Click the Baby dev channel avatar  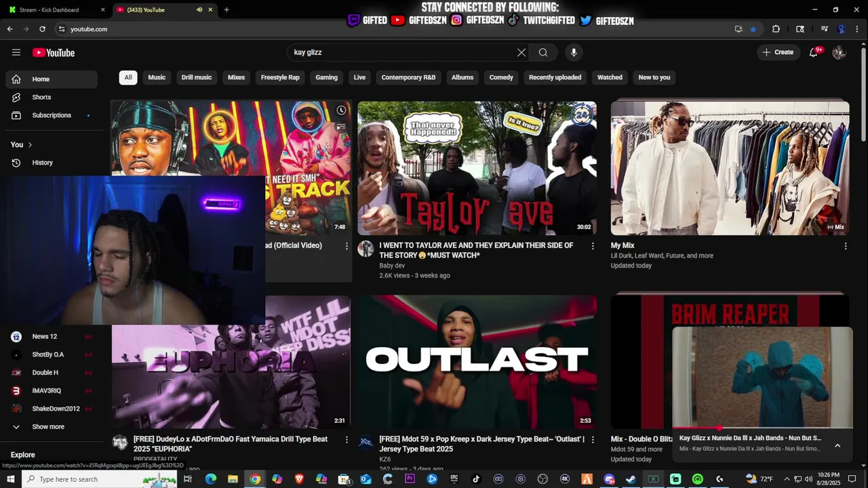click(366, 249)
